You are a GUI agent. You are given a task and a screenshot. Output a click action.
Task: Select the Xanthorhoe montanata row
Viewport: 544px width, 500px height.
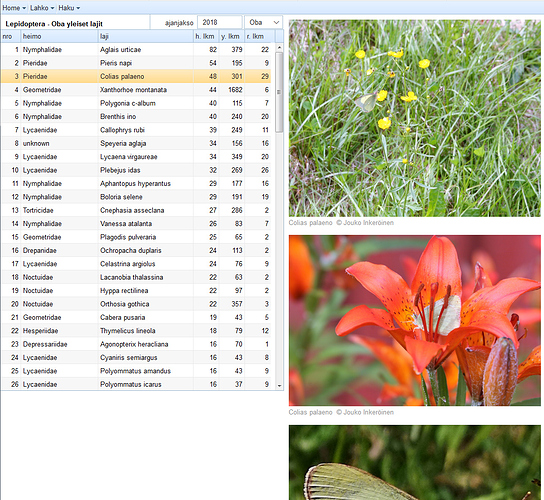(x=136, y=90)
